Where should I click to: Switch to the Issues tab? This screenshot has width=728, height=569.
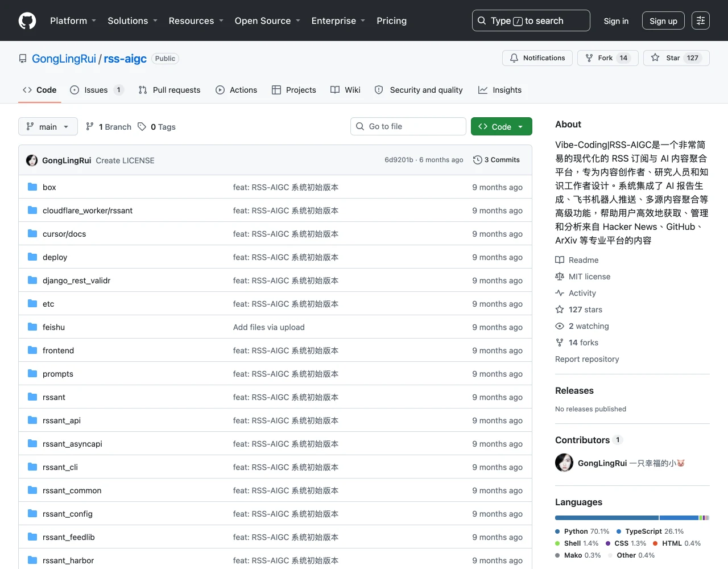pos(96,90)
